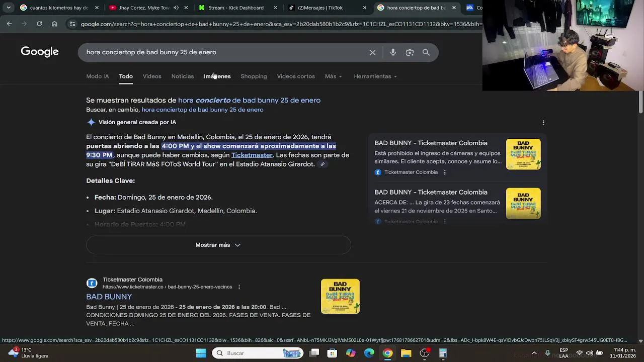The height and width of the screenshot is (362, 644).
Task: Open the Herramientas dropdown
Action: [375, 76]
